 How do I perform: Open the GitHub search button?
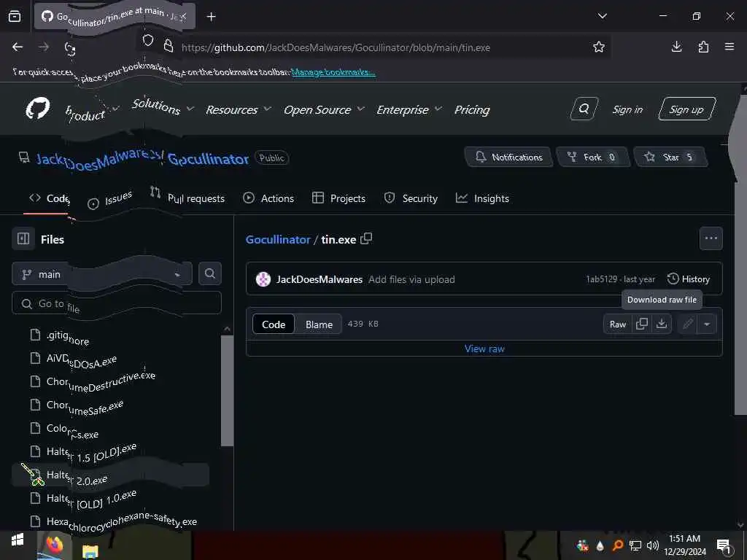point(584,109)
